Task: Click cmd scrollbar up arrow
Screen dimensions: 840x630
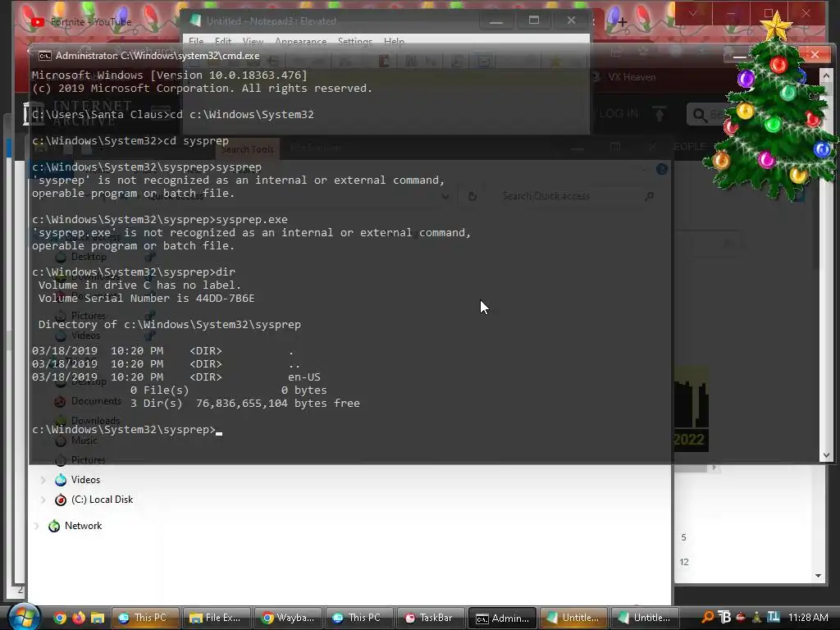Action: 826,76
